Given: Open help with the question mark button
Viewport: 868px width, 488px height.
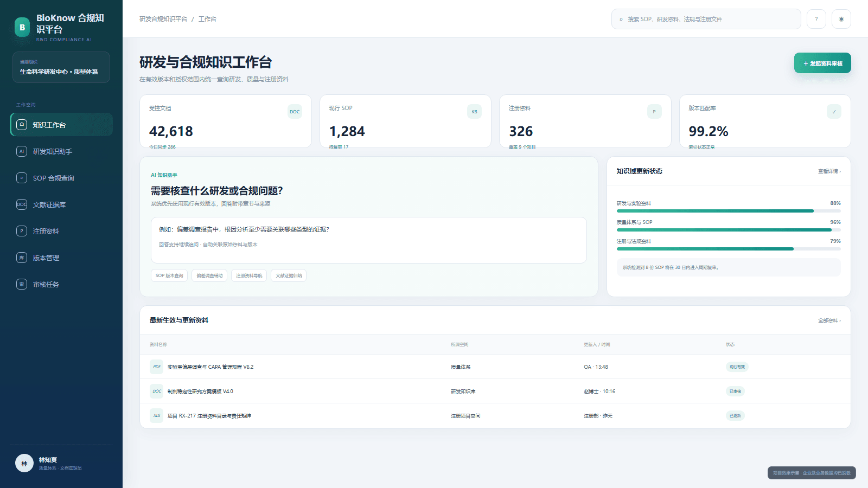Looking at the screenshot, I should pyautogui.click(x=816, y=19).
